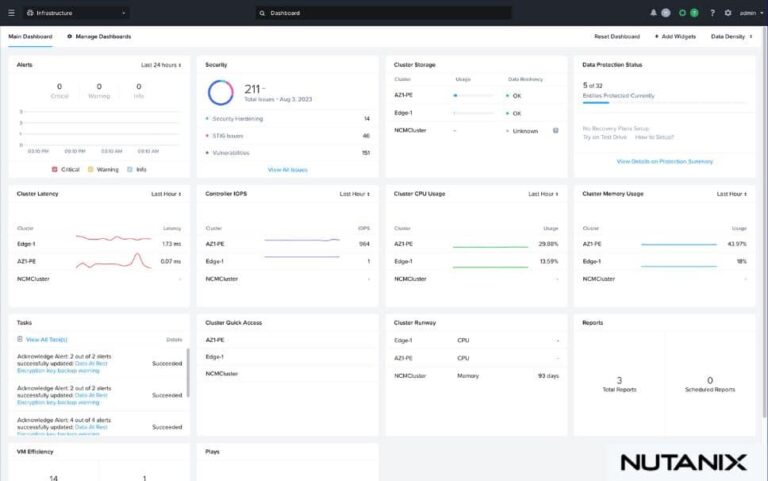Open AZ1-PE in Cluster Quick Access
Viewport: 768px width, 481px height.
click(215, 339)
